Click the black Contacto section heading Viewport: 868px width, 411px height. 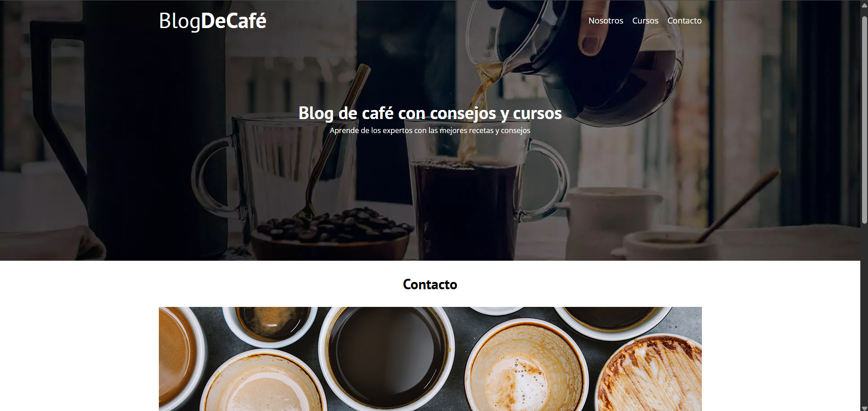(430, 284)
